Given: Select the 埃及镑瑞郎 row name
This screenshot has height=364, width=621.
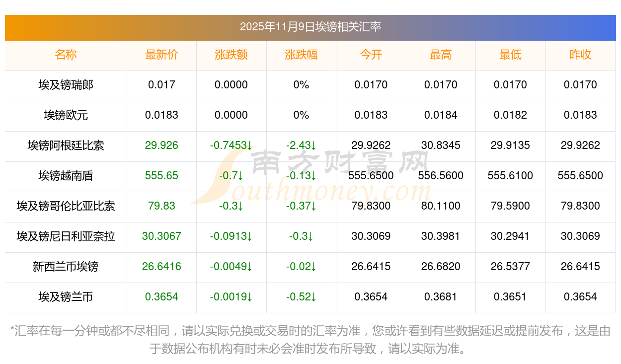Looking at the screenshot, I should click(66, 85).
